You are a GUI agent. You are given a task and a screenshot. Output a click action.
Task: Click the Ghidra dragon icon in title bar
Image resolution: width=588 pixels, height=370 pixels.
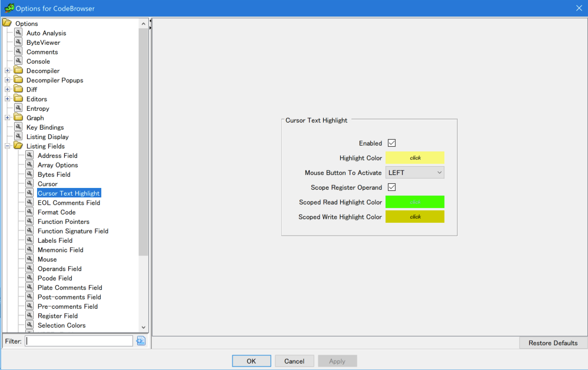pyautogui.click(x=9, y=8)
